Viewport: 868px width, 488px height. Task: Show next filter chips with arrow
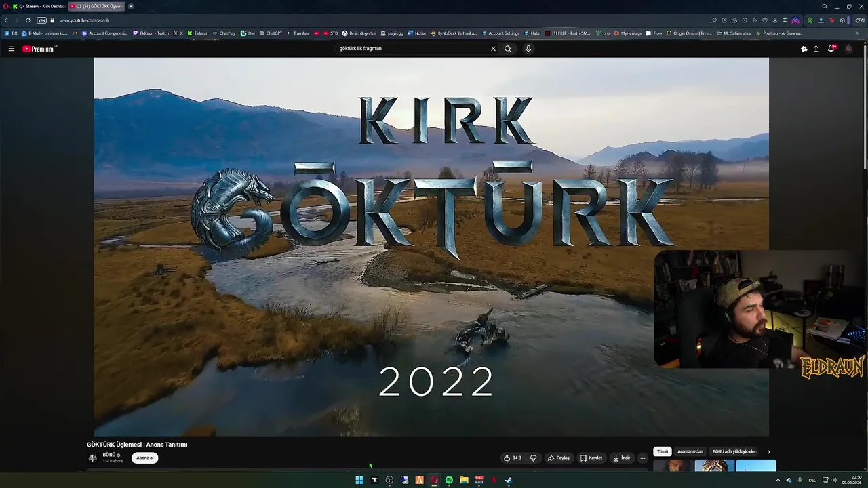[x=768, y=451]
